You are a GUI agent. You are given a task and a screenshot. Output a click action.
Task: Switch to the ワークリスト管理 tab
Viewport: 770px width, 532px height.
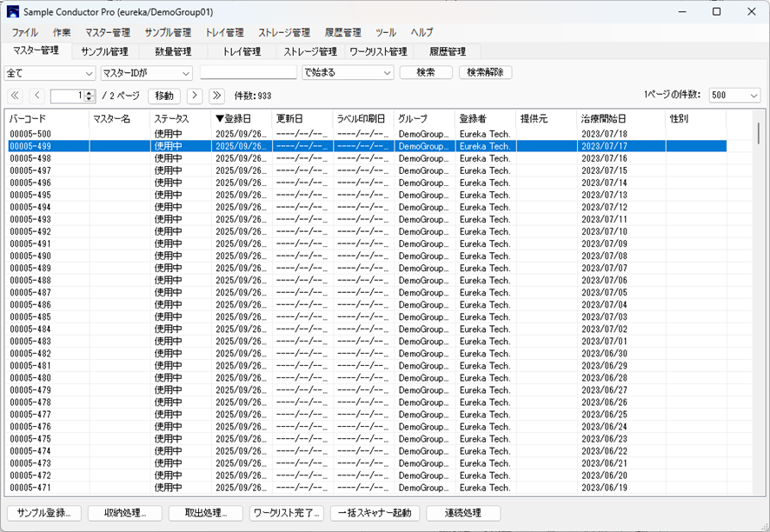pyautogui.click(x=378, y=51)
